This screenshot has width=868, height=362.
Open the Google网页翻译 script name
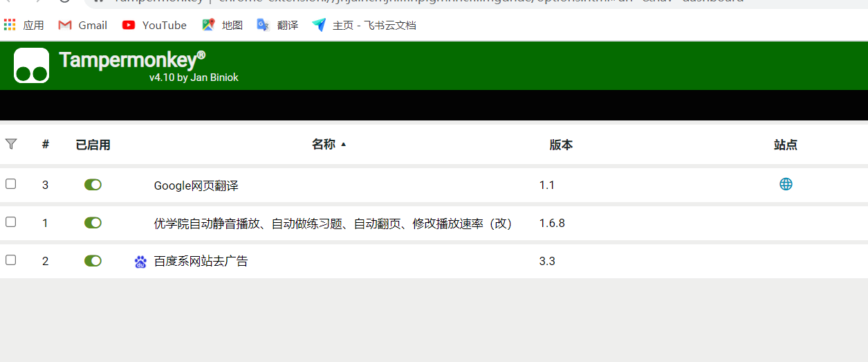[x=196, y=185]
